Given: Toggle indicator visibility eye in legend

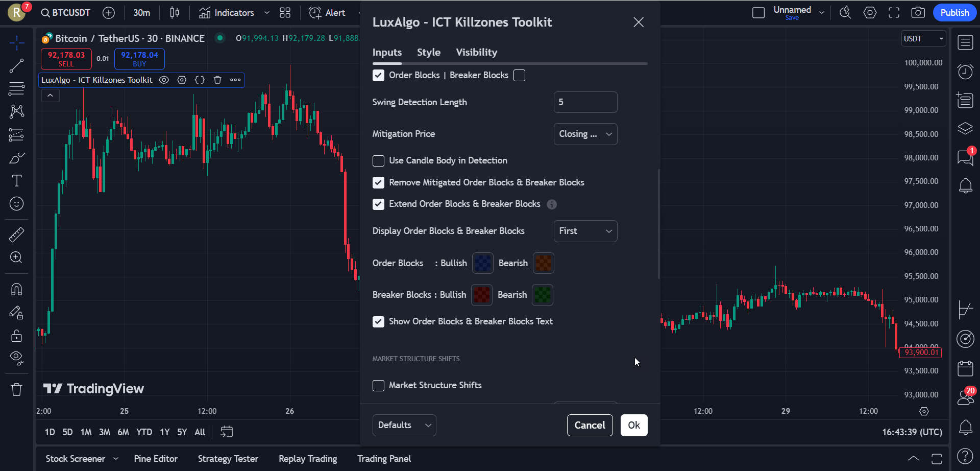Looking at the screenshot, I should (x=164, y=80).
